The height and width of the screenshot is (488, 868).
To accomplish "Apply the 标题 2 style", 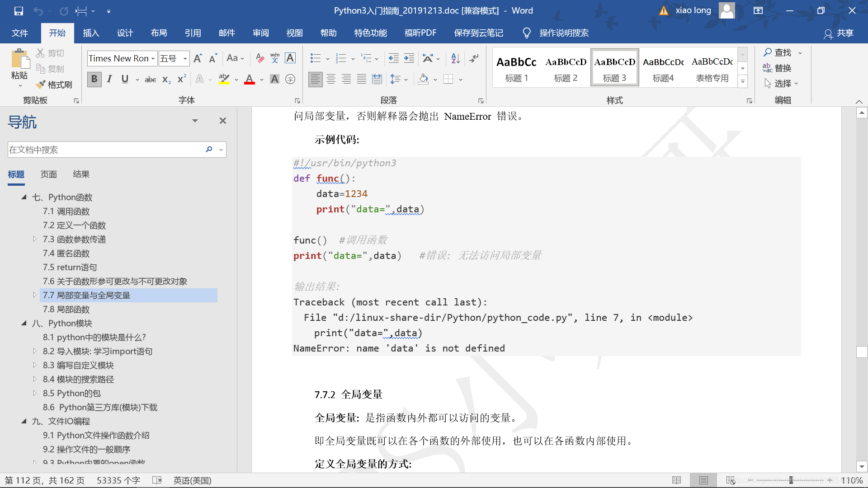I will pyautogui.click(x=566, y=68).
